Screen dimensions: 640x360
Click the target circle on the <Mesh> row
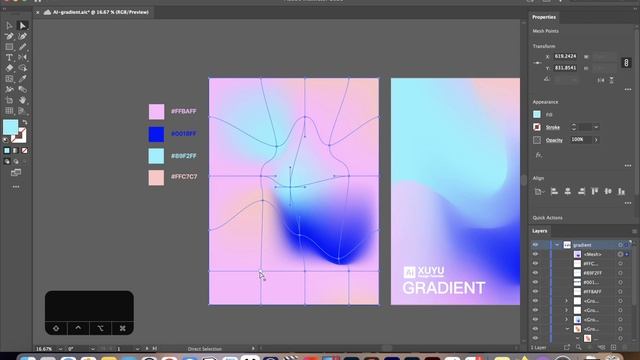tap(620, 254)
